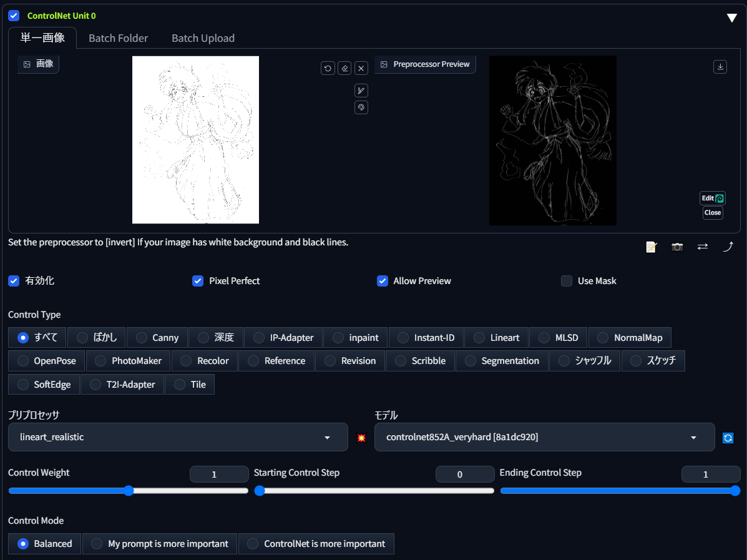Click the Close button on preview
This screenshot has height=560, width=747.
point(713,212)
